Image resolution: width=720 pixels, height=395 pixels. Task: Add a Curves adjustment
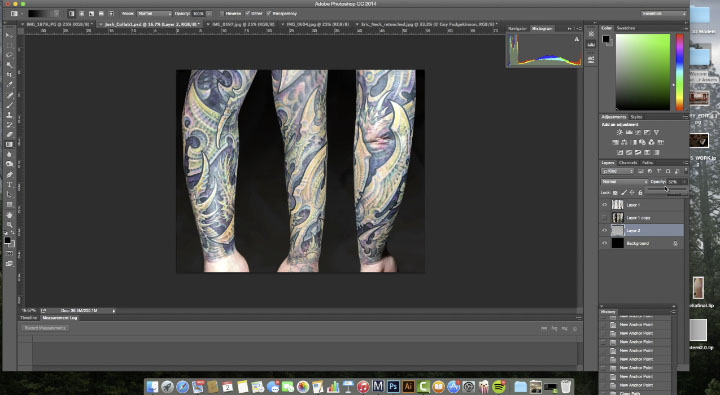click(638, 132)
